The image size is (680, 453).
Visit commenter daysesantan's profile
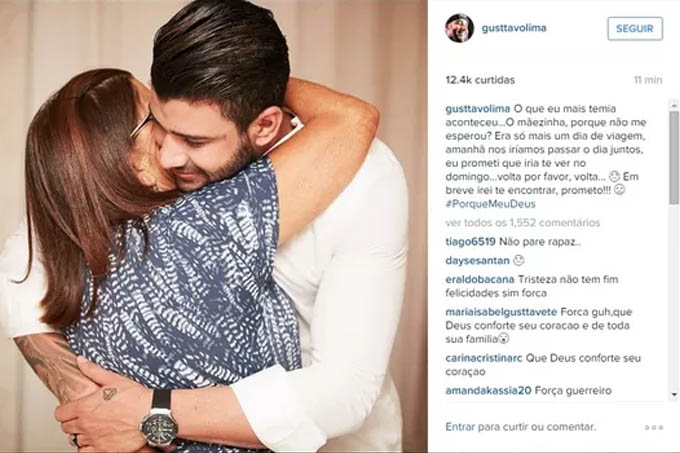click(477, 261)
